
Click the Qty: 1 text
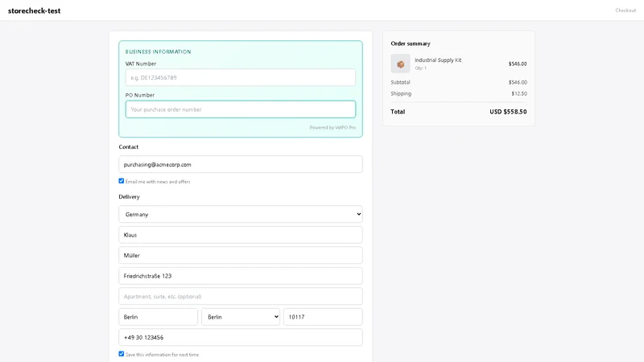[x=420, y=68]
